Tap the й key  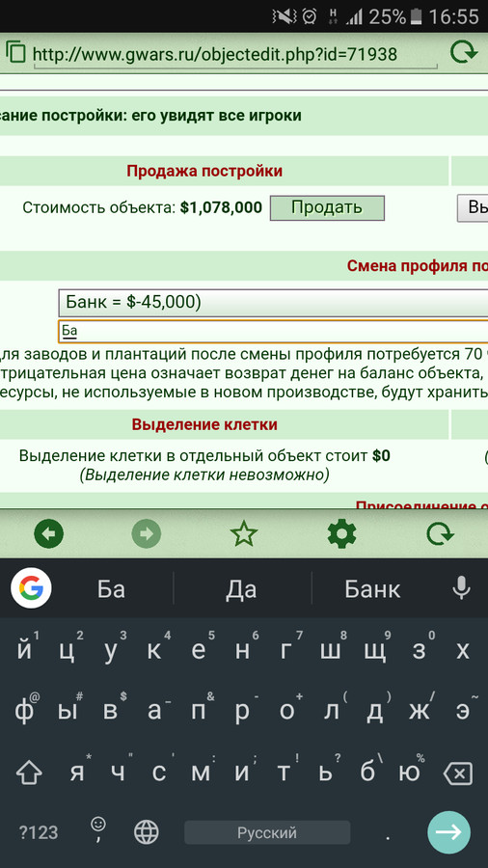click(x=23, y=650)
